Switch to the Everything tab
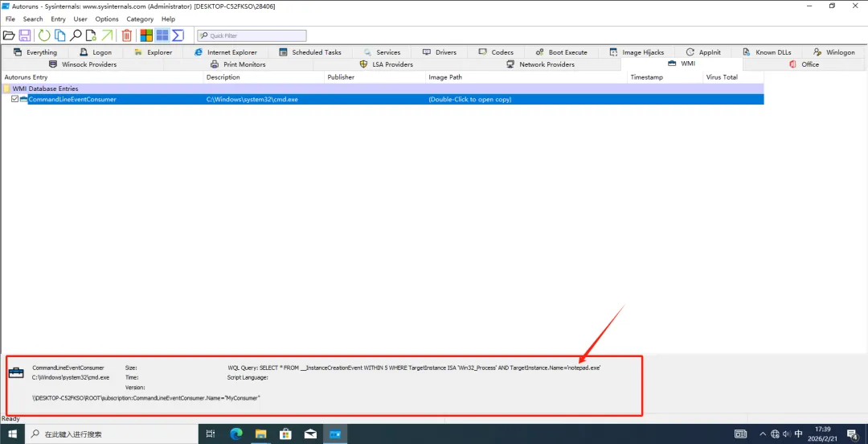This screenshot has height=444, width=868. coord(35,52)
